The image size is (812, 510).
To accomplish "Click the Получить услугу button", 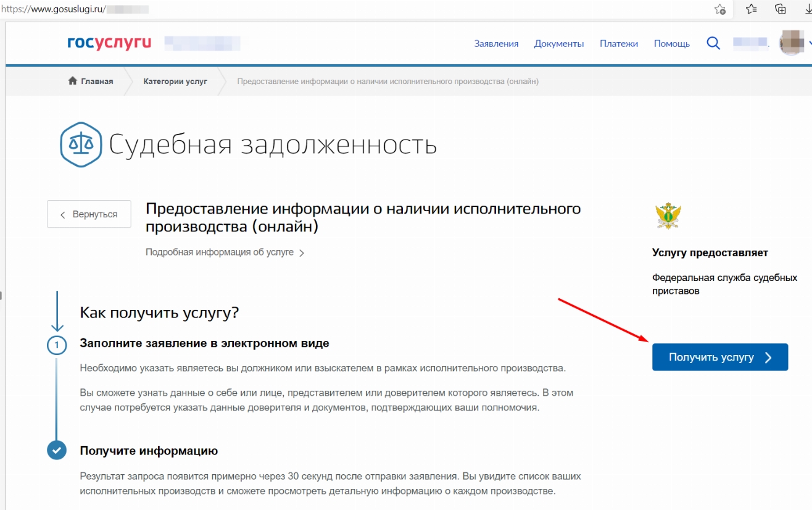I will coord(720,357).
